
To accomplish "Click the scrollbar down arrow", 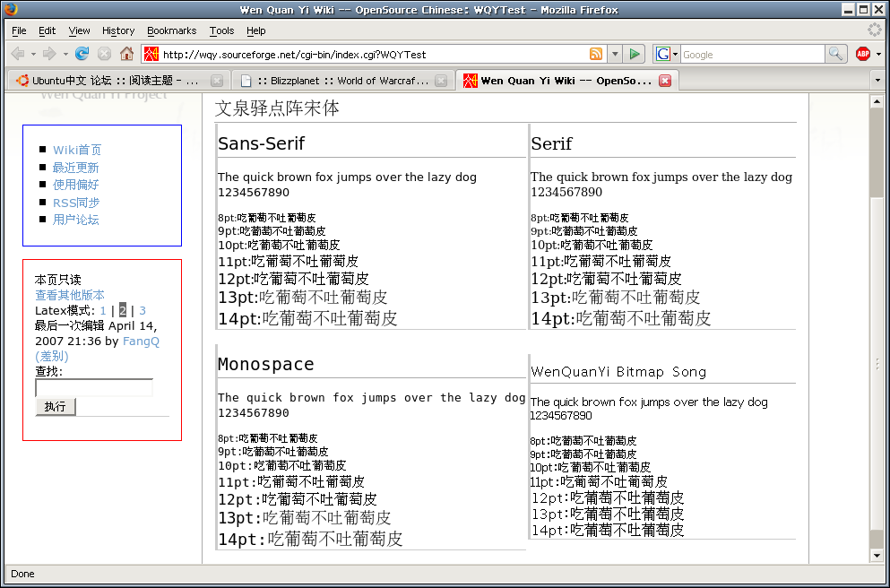I will click(877, 556).
